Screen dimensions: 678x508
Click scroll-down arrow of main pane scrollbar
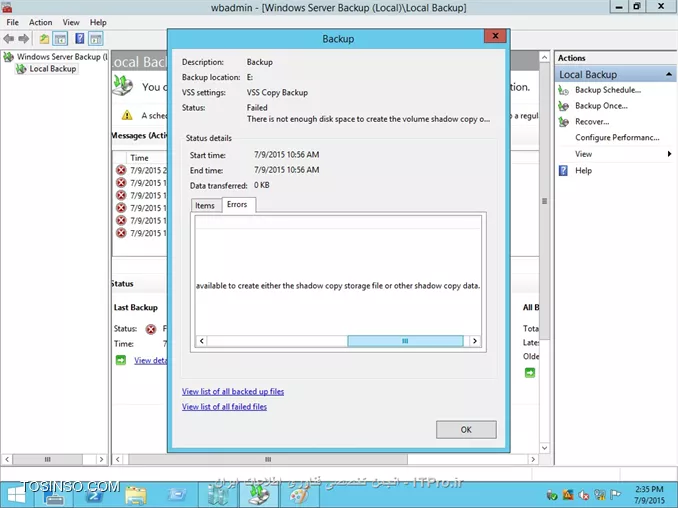point(544,448)
